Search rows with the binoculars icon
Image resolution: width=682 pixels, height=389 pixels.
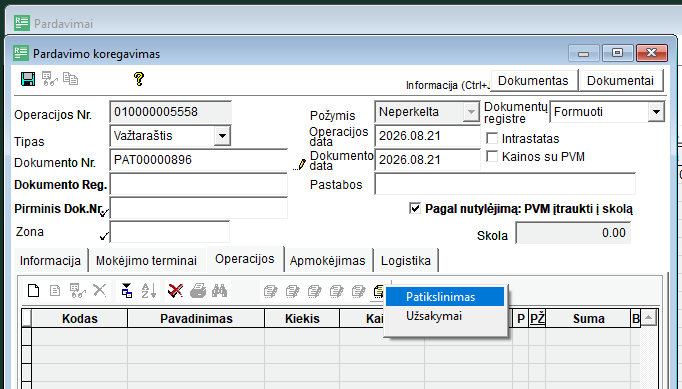click(220, 291)
